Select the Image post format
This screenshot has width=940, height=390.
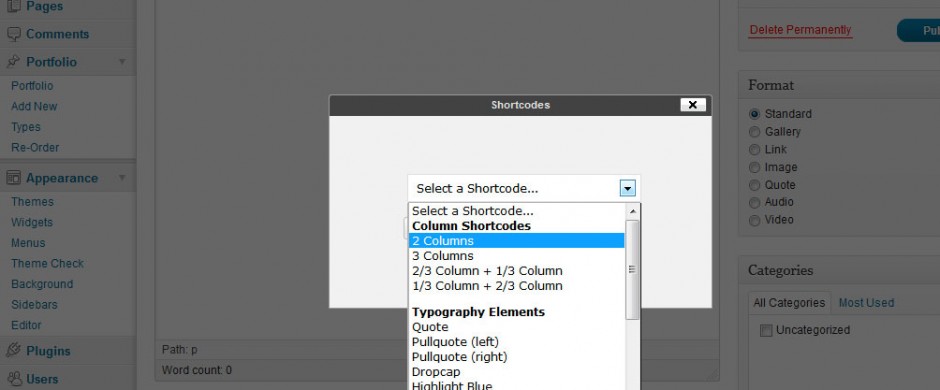(x=754, y=167)
